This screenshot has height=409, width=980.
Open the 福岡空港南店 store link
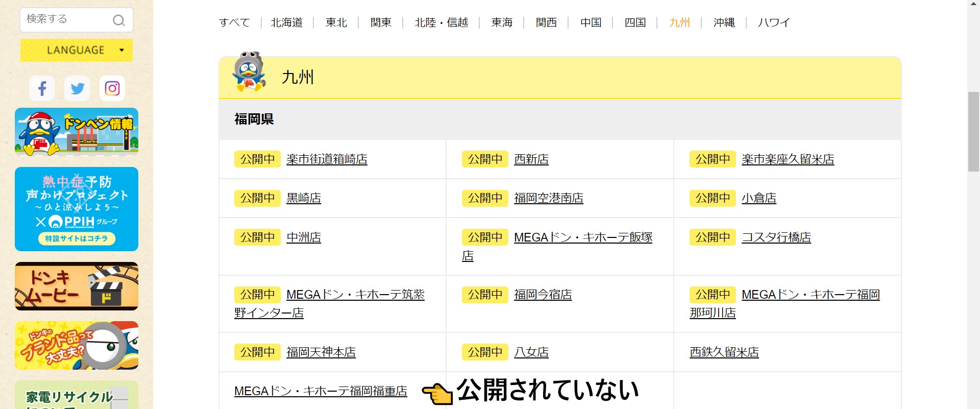click(x=548, y=198)
